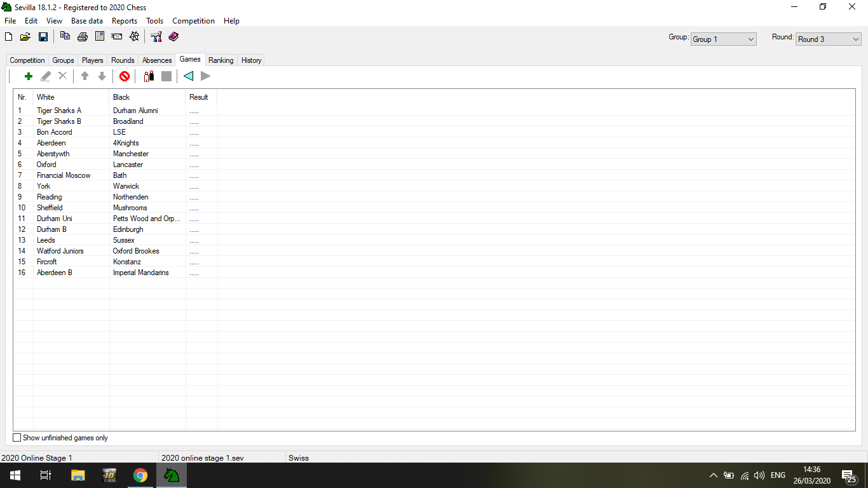Click the Result column header
This screenshot has height=488, width=868.
click(201, 97)
